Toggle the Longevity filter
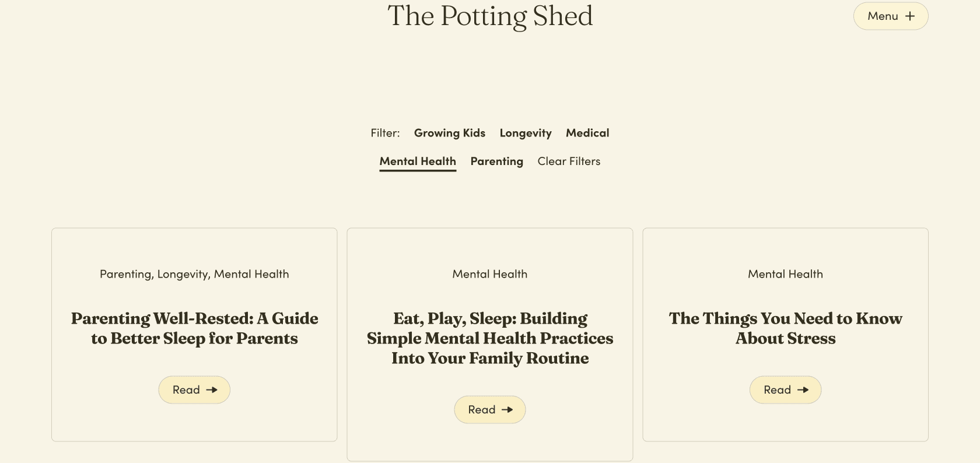Image resolution: width=980 pixels, height=463 pixels. click(x=525, y=133)
